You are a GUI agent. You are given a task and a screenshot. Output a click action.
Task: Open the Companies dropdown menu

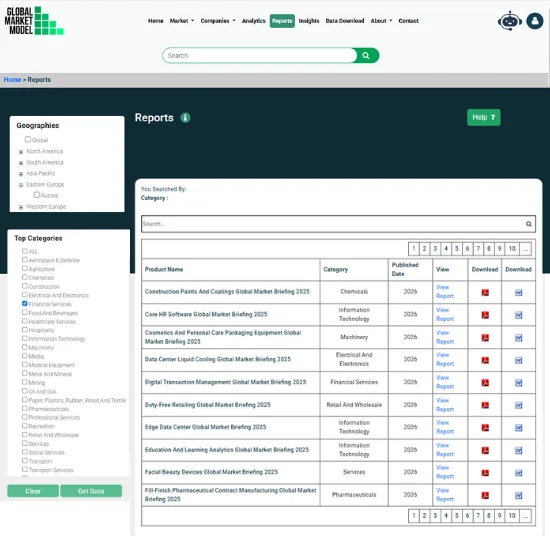pyautogui.click(x=218, y=21)
